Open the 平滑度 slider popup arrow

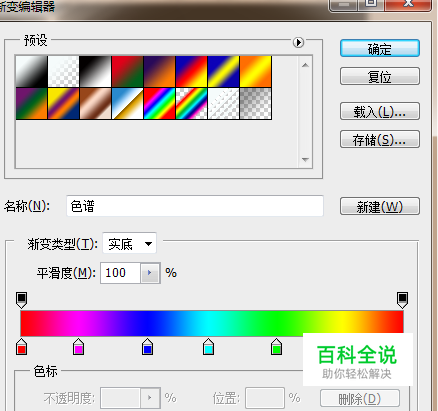point(150,273)
